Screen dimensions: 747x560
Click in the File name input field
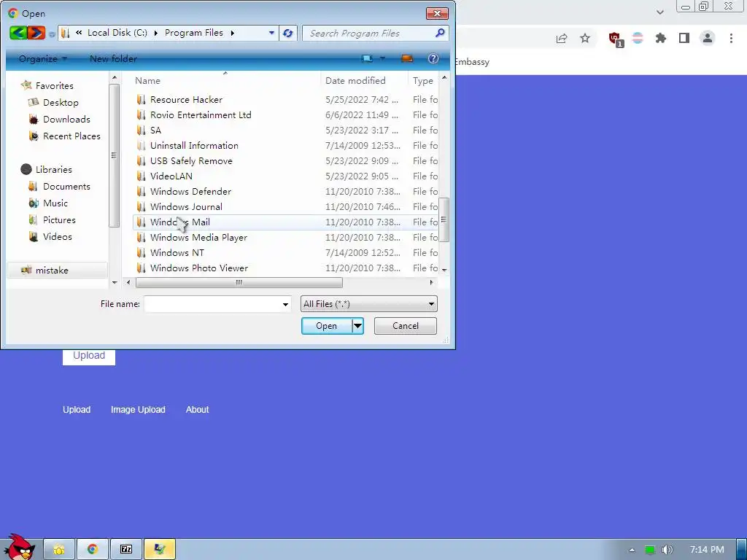(x=212, y=304)
